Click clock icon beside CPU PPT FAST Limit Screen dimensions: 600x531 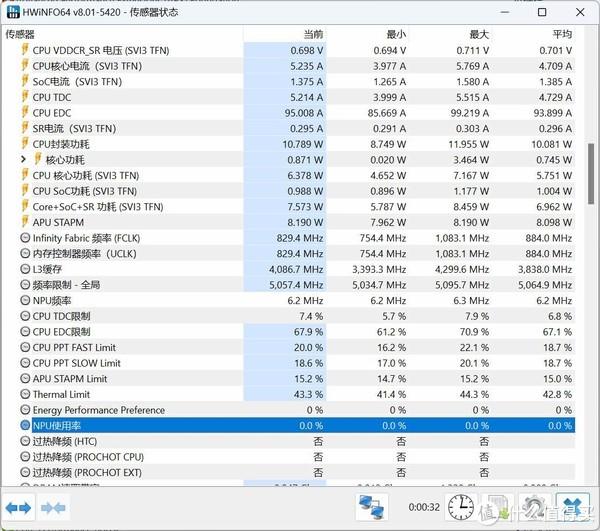click(25, 347)
